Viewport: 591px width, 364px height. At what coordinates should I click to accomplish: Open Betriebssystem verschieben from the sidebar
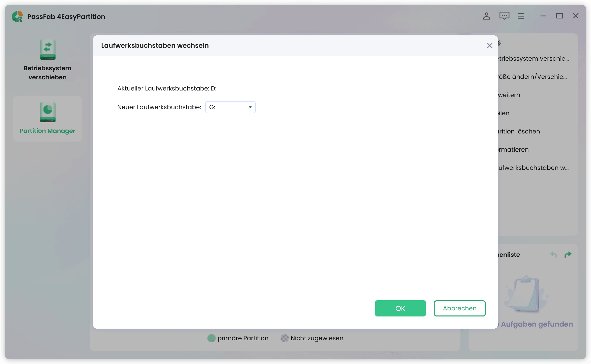pyautogui.click(x=47, y=61)
